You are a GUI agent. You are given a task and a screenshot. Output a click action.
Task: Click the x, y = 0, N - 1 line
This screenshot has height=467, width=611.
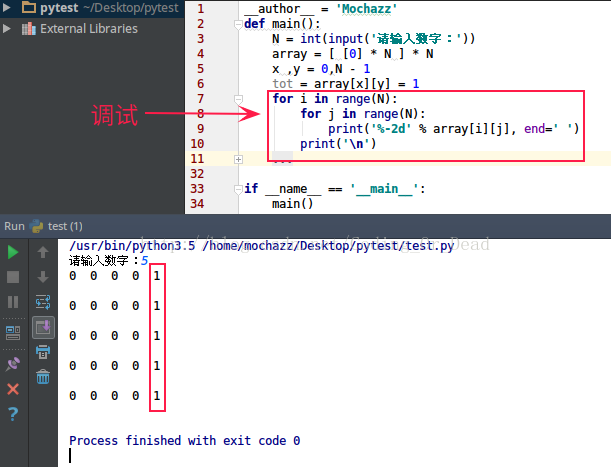321,69
